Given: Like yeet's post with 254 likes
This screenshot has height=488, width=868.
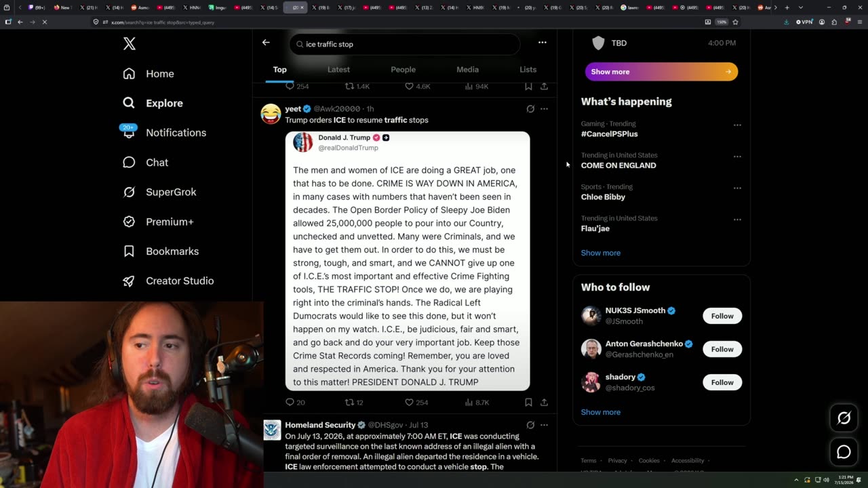Looking at the screenshot, I should (x=416, y=402).
